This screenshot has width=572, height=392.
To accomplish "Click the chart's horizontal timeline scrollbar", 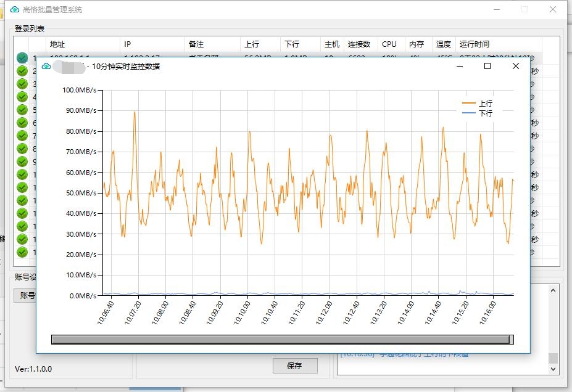I will [282, 340].
